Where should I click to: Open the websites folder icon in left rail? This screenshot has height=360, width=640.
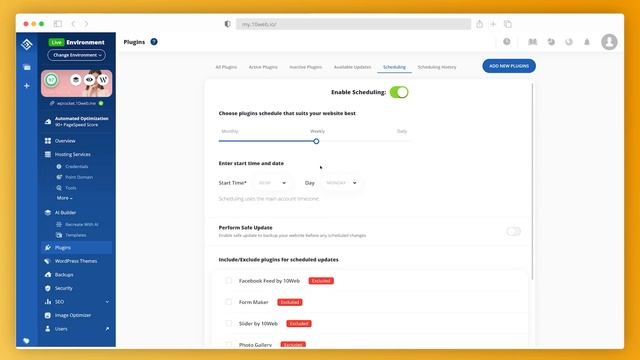(27, 67)
